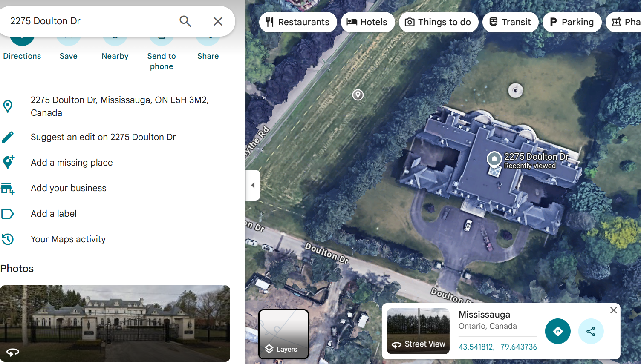Show Things to do nearby
Image resolution: width=641 pixels, height=364 pixels.
tap(439, 22)
